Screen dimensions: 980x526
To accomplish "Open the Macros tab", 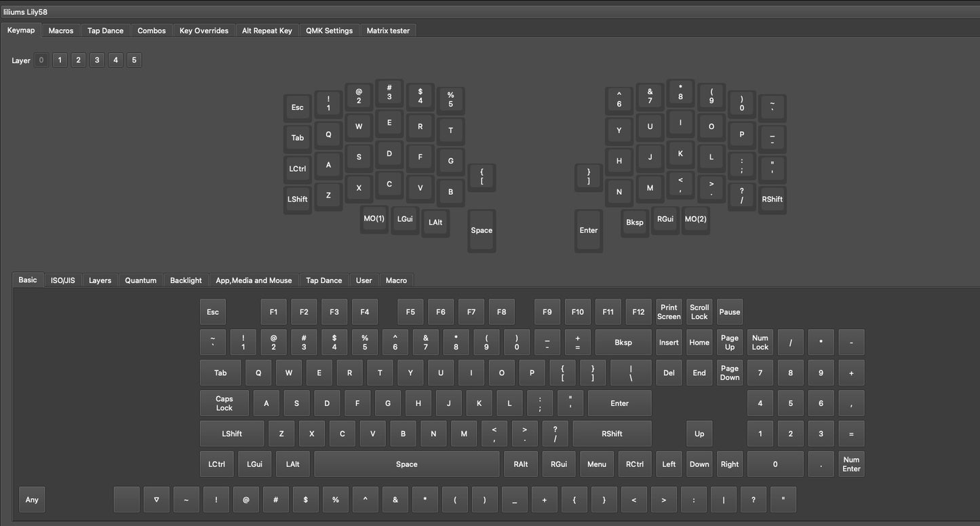I will click(x=61, y=31).
